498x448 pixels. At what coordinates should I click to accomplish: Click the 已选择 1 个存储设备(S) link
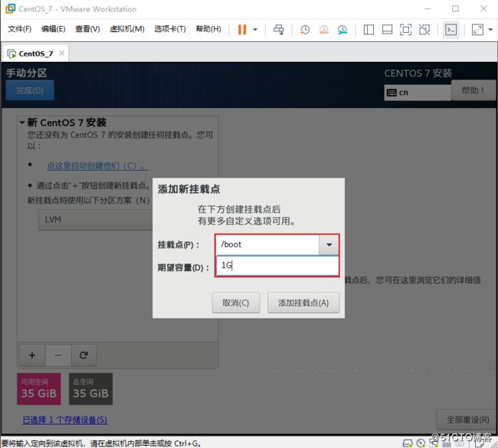tap(65, 420)
